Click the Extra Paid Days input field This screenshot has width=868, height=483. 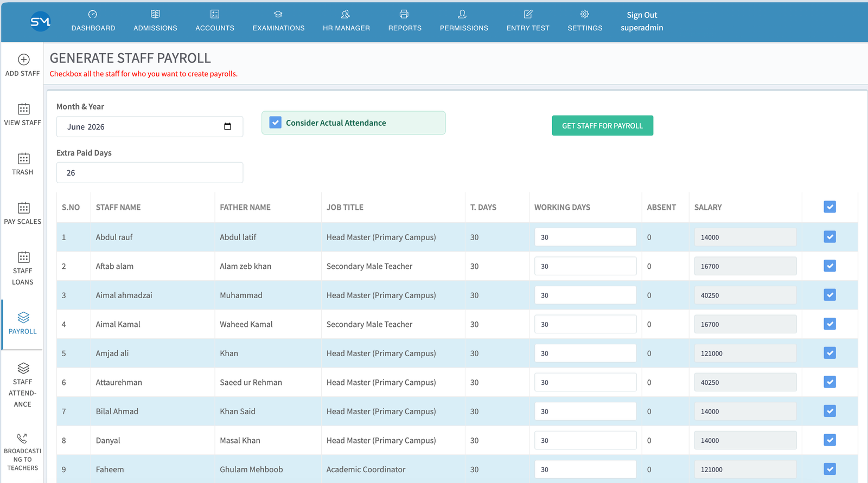click(150, 172)
